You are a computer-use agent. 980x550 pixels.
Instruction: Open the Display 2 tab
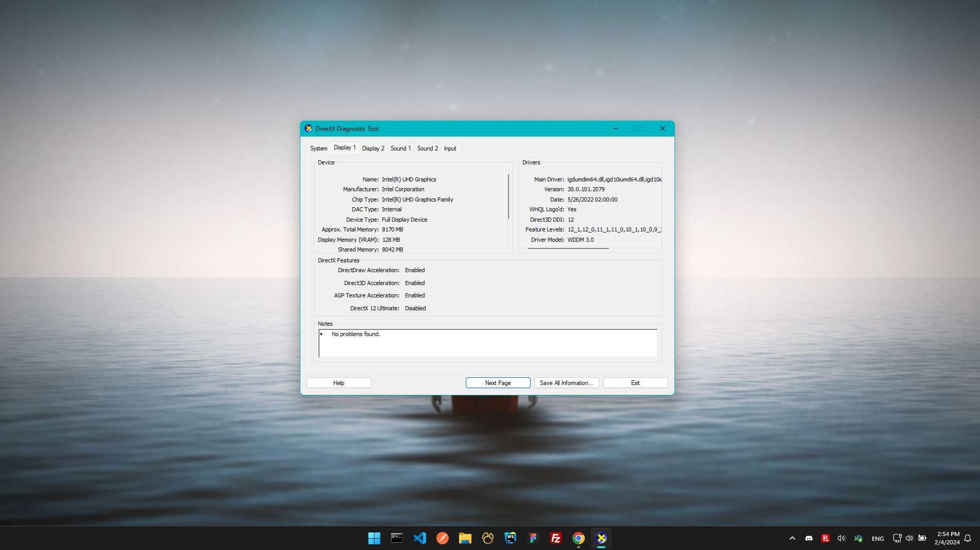pyautogui.click(x=373, y=148)
